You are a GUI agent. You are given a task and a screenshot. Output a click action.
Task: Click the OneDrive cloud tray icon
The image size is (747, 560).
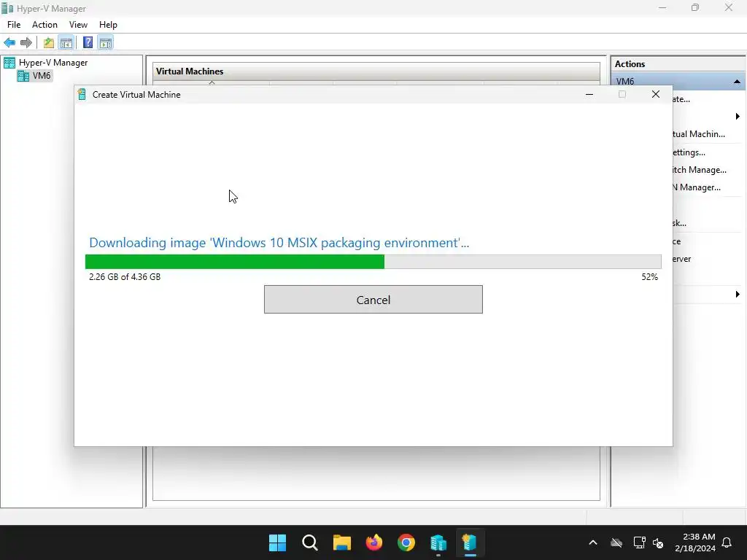[616, 542]
